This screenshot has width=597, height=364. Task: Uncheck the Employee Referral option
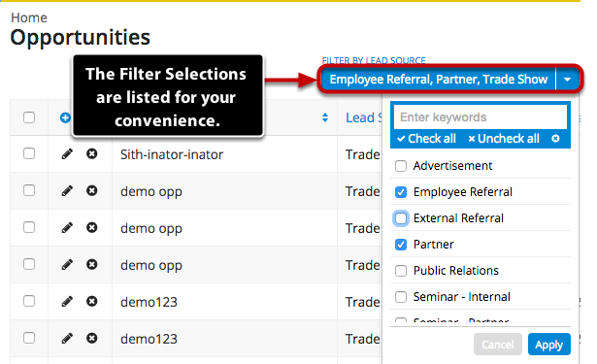pos(401,192)
